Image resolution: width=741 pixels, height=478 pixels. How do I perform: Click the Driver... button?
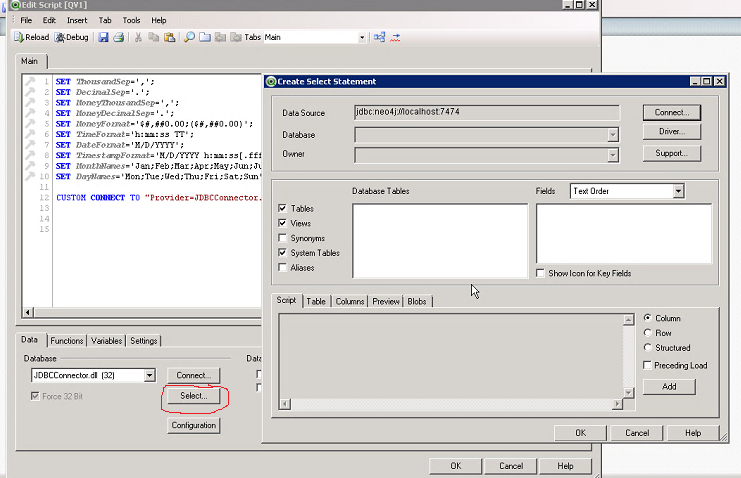(671, 132)
